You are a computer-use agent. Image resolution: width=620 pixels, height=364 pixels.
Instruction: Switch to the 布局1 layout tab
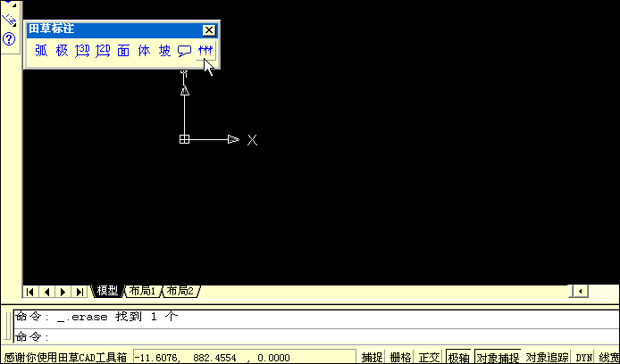click(143, 292)
